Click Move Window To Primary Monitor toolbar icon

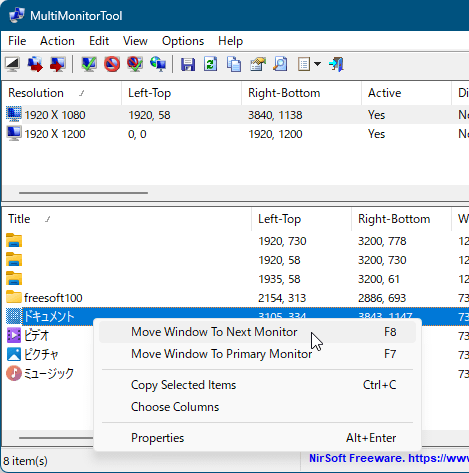coord(58,64)
